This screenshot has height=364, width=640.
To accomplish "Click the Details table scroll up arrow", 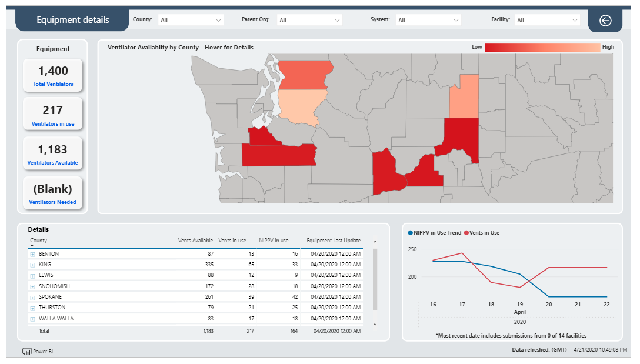I will (x=375, y=242).
